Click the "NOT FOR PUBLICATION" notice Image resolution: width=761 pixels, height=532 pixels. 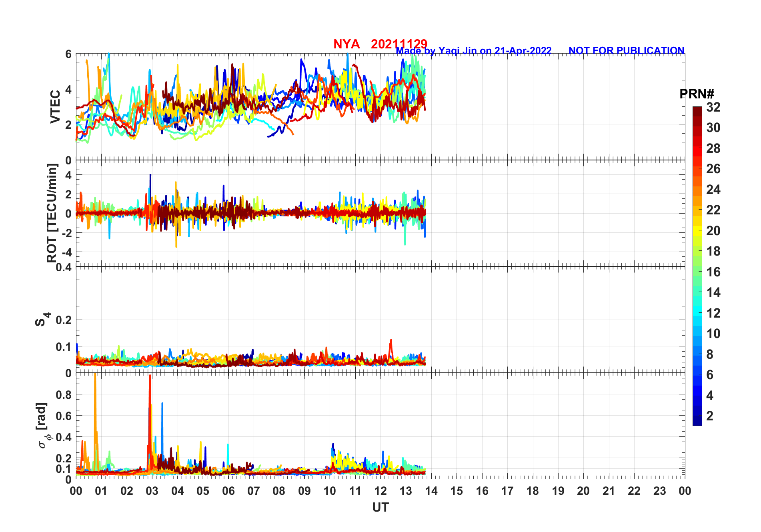[x=626, y=51]
